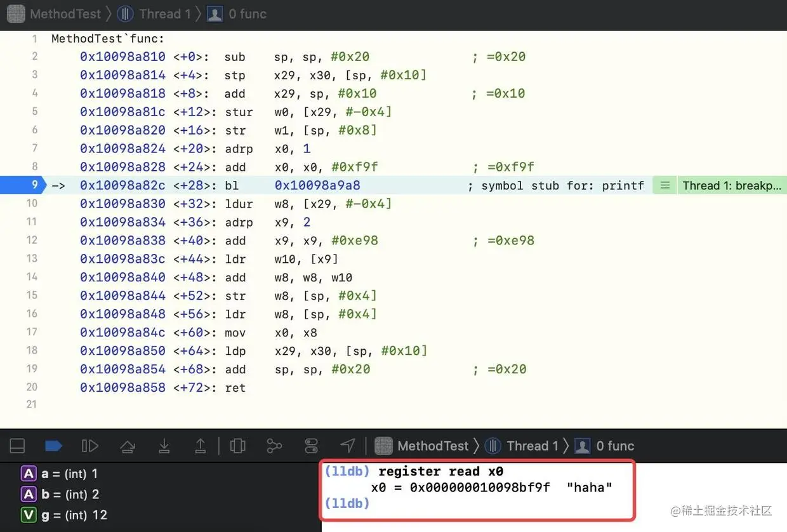
Task: Open Debug Memory Graph
Action: tap(274, 446)
